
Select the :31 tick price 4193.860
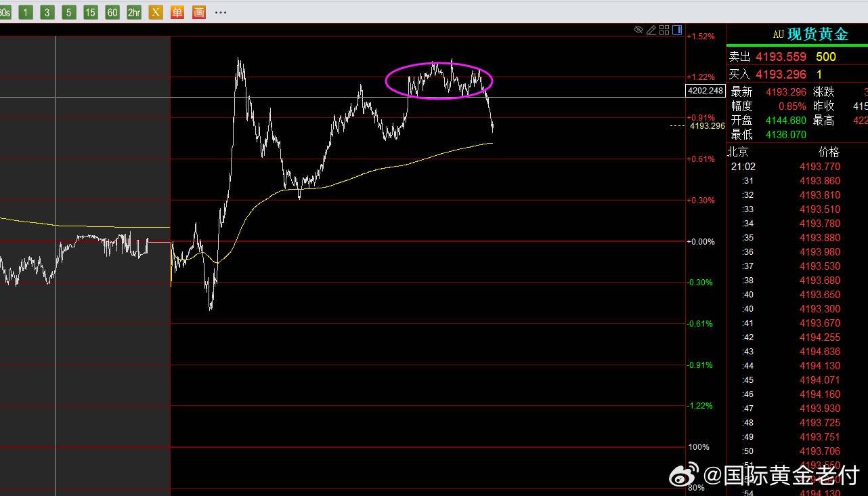tap(820, 181)
